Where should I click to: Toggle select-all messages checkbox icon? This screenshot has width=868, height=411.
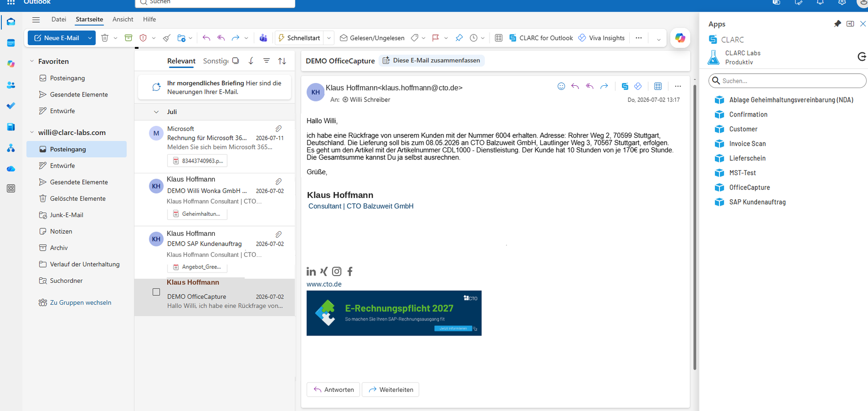236,61
